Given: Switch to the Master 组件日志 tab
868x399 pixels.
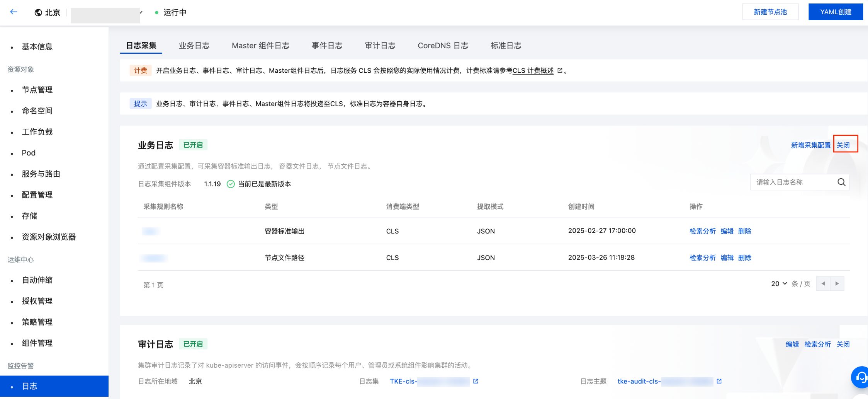Looking at the screenshot, I should pyautogui.click(x=260, y=46).
